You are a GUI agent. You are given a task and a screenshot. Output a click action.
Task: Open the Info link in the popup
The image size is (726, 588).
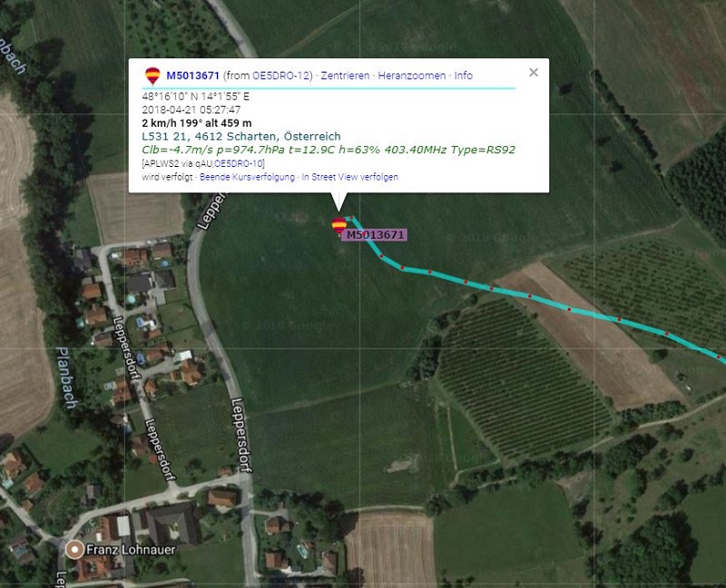[x=463, y=75]
